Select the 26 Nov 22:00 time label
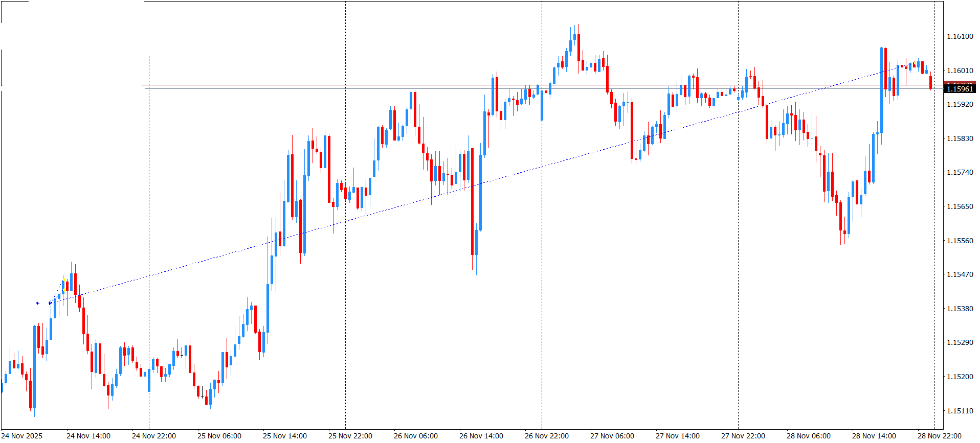Screen dimensions: 980x443 tap(547, 436)
